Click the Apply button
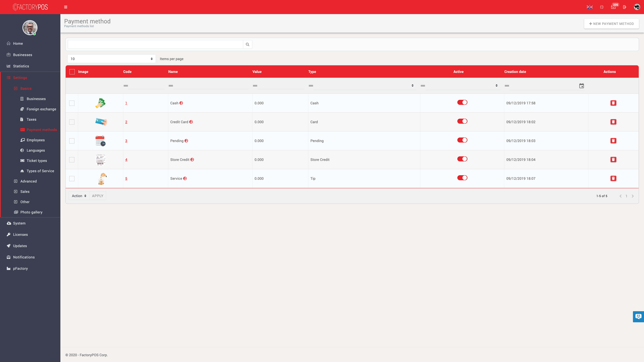644x362 pixels. pos(97,196)
